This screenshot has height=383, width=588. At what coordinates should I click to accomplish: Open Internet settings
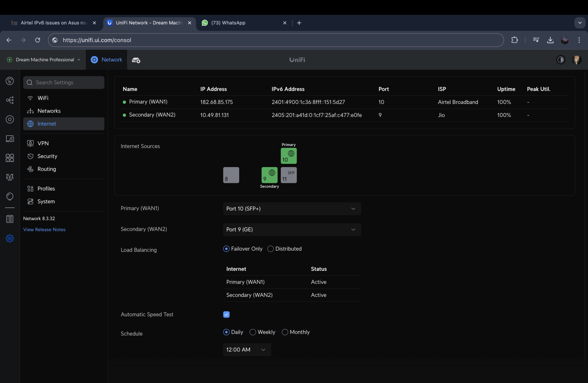(x=64, y=124)
